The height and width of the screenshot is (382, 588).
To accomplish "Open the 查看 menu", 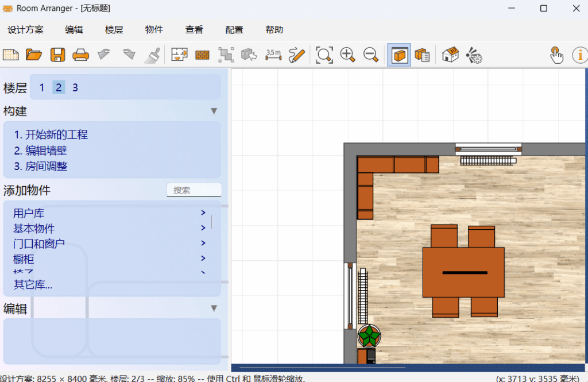I will 194,29.
